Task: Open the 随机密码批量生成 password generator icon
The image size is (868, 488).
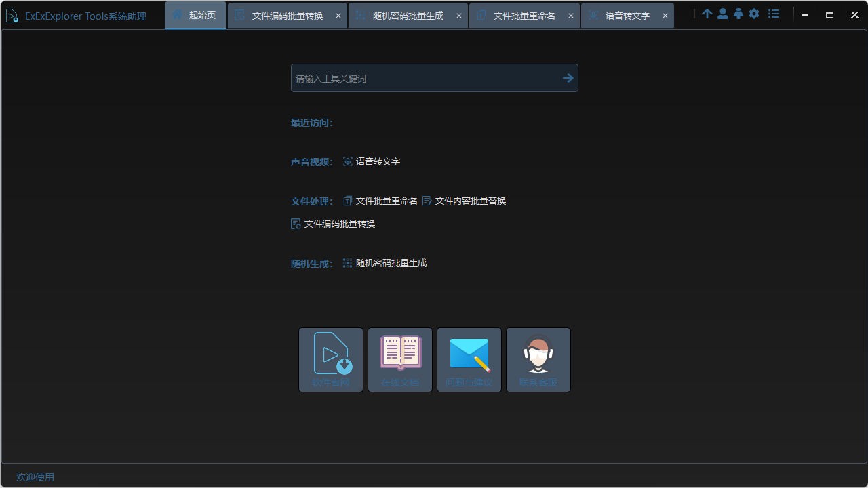Action: [347, 263]
